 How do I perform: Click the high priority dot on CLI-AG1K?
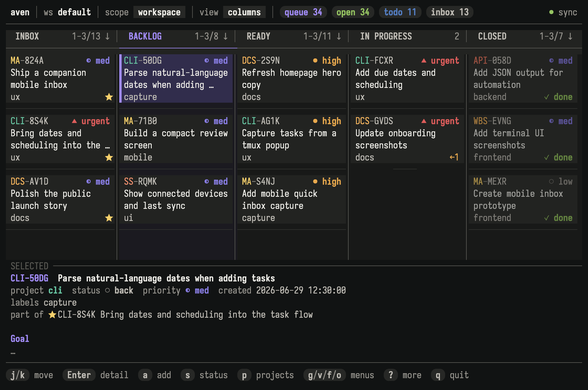click(315, 121)
